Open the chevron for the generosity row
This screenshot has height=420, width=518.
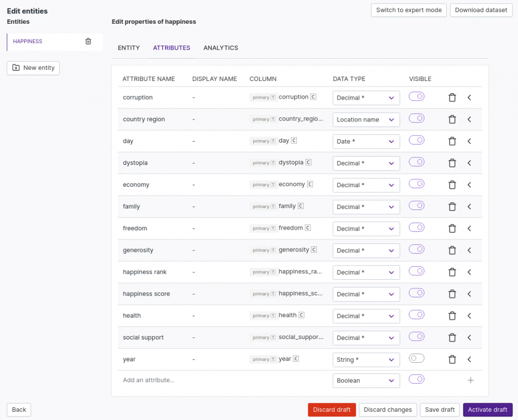469,250
